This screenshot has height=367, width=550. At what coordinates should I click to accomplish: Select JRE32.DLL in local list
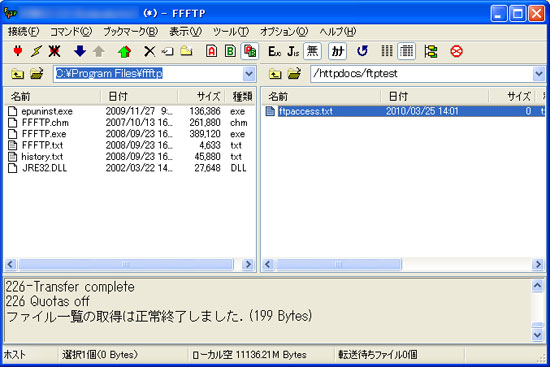[44, 168]
